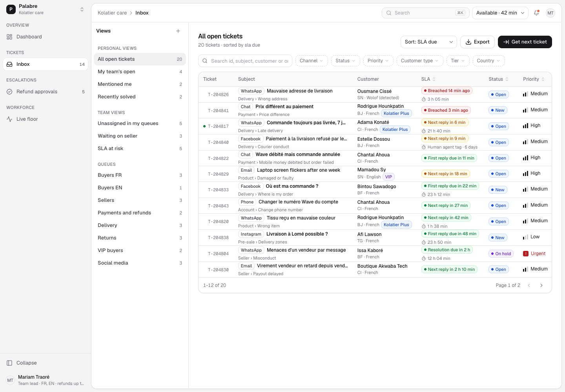Viewport: 565px width, 392px height.
Task: Click the top Search field
Action: tap(426, 13)
